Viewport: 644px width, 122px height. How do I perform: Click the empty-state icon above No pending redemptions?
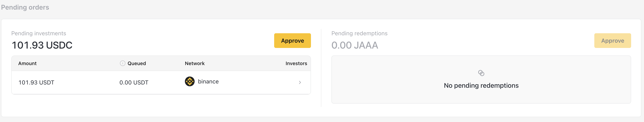point(481,73)
